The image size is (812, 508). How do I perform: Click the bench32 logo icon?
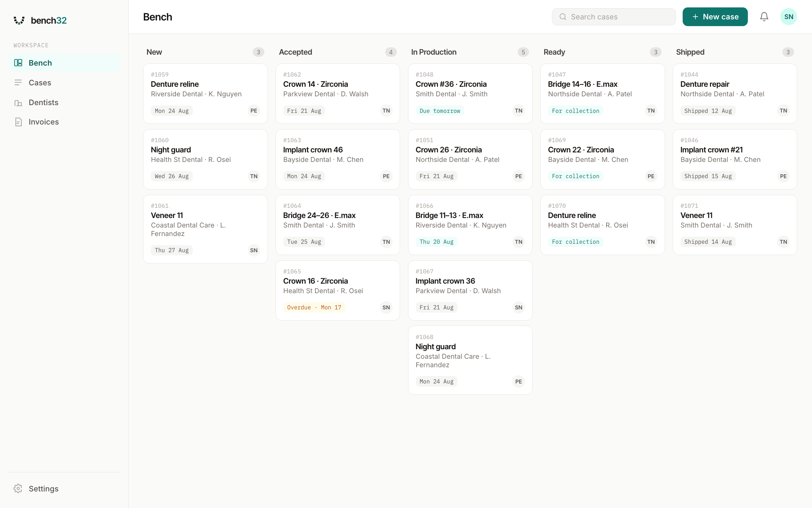click(x=19, y=20)
